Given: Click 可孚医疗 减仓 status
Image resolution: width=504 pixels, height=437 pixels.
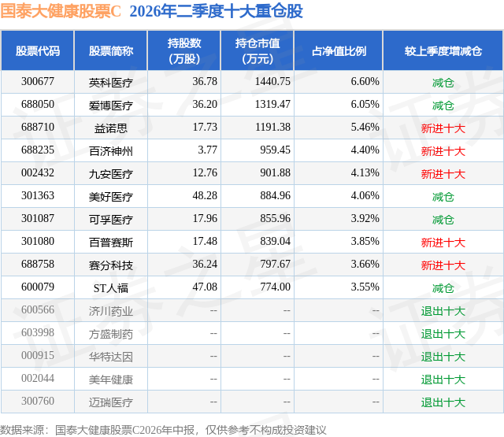Looking at the screenshot, I should (443, 220).
